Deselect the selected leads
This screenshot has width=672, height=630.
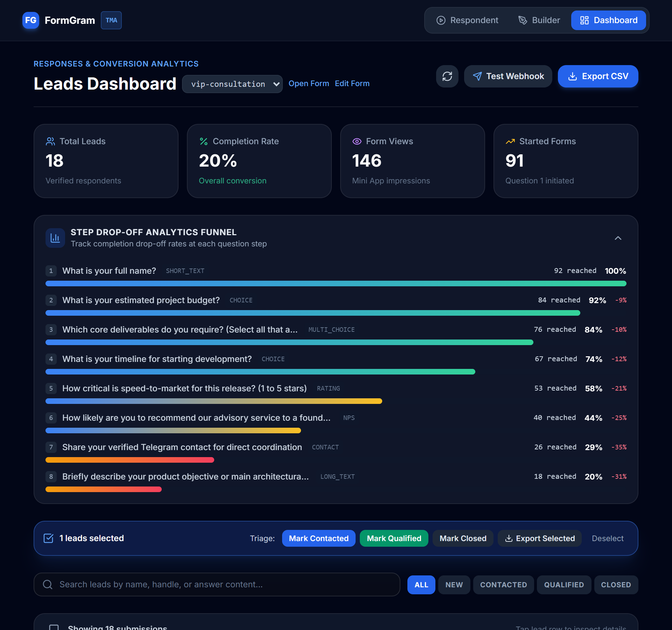click(608, 538)
